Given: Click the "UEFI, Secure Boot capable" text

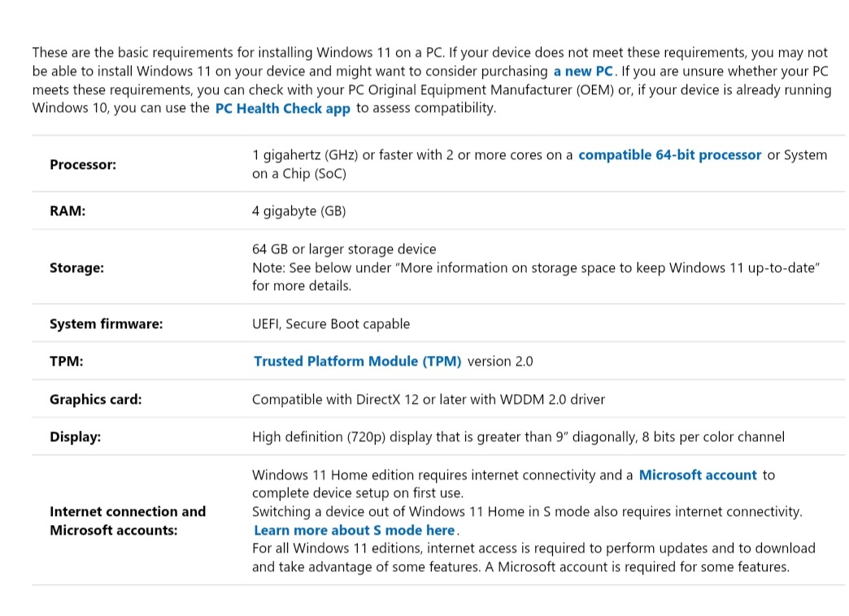Looking at the screenshot, I should pos(331,323).
